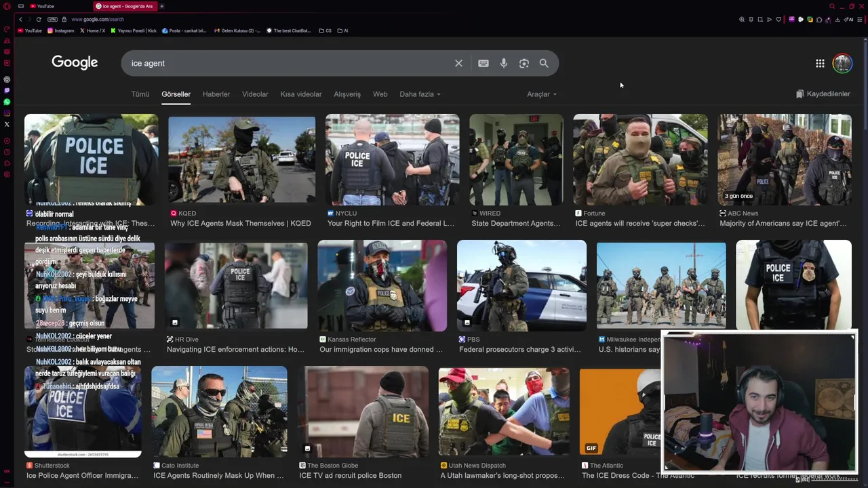868x488 pixels.
Task: Open the AI toolbar button
Action: [x=849, y=20]
